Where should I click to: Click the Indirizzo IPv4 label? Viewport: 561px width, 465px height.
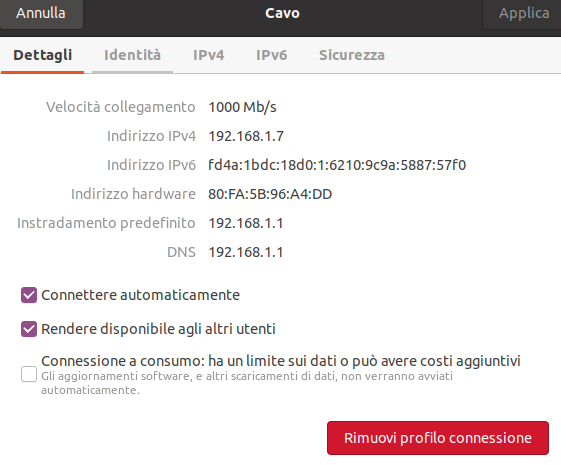point(151,136)
